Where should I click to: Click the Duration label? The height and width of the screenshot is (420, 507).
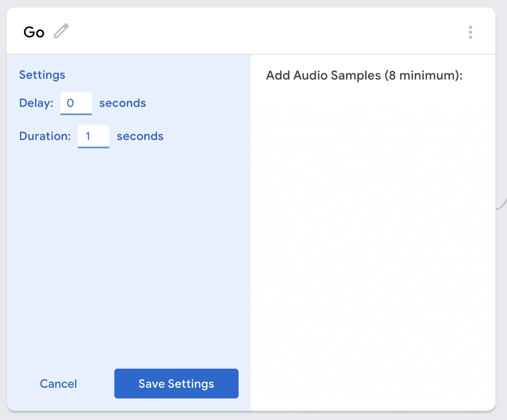tap(45, 136)
